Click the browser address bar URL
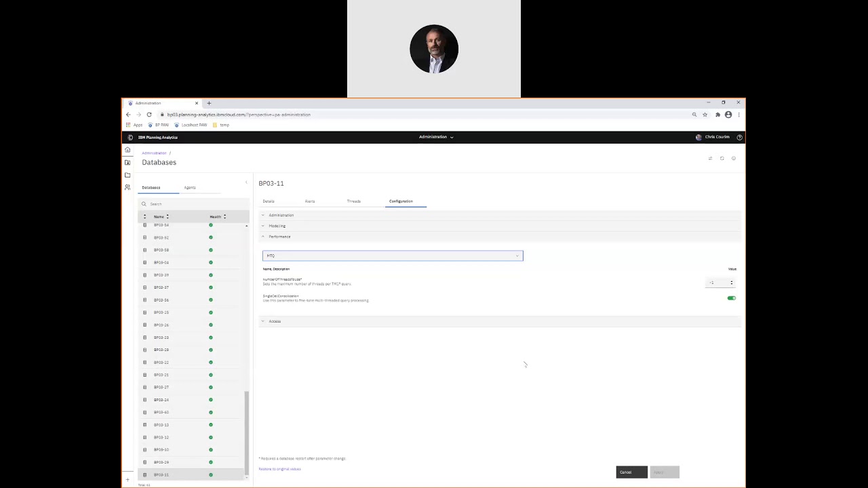Screen dimensions: 868x488 (239, 115)
